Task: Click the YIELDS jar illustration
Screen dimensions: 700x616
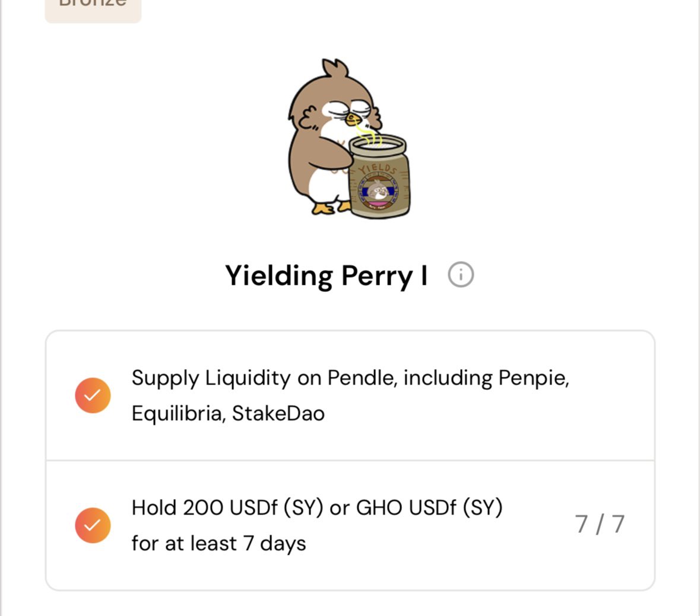Action: [379, 177]
